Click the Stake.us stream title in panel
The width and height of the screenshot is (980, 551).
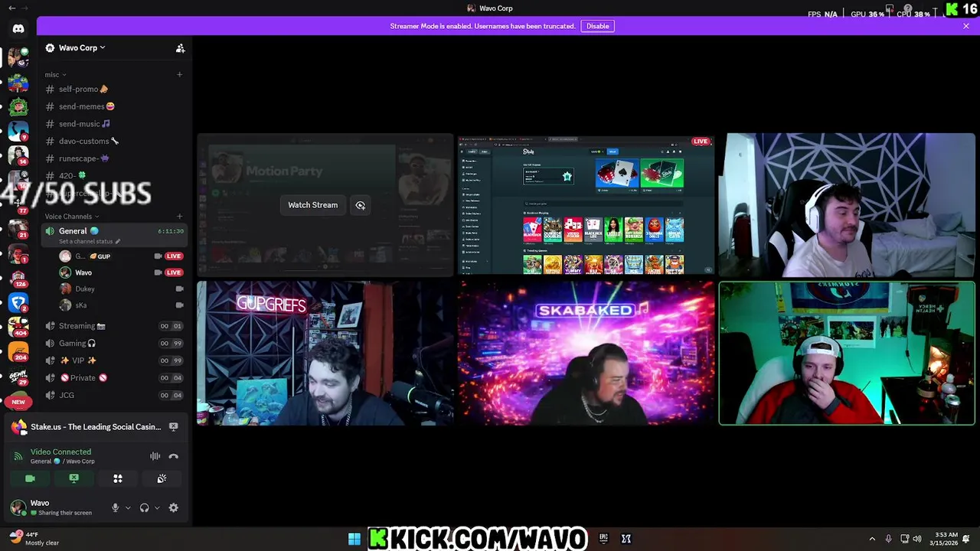pos(96,427)
